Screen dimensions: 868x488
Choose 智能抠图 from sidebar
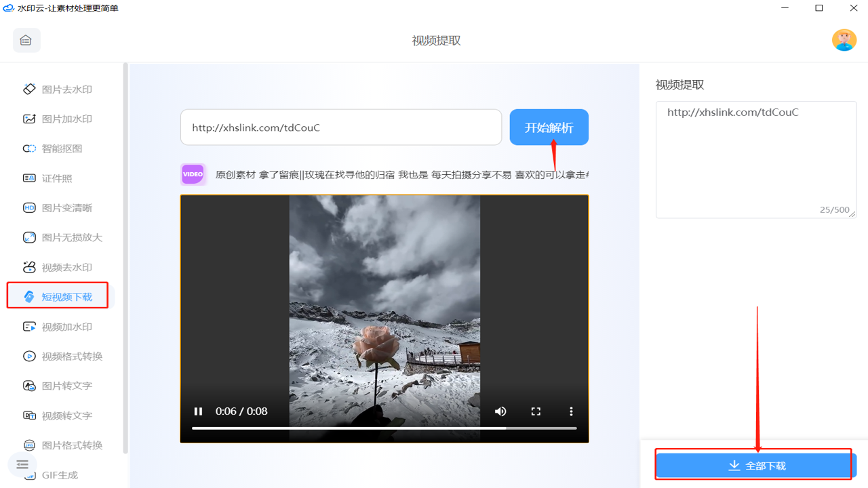point(53,148)
